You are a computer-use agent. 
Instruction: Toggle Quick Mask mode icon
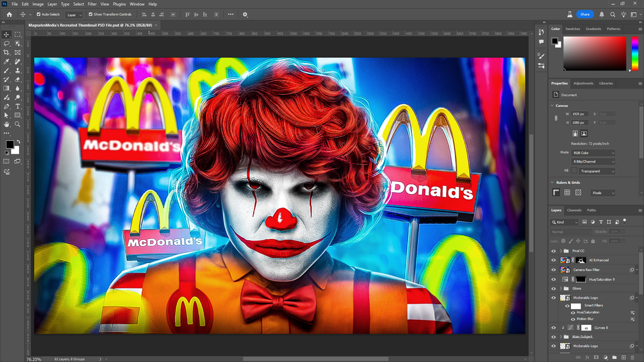point(6,161)
